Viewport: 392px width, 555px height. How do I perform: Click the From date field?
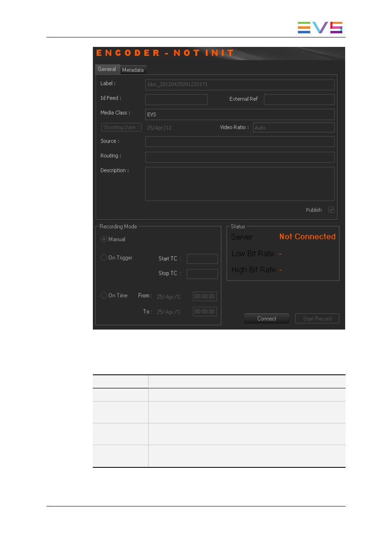click(x=169, y=297)
